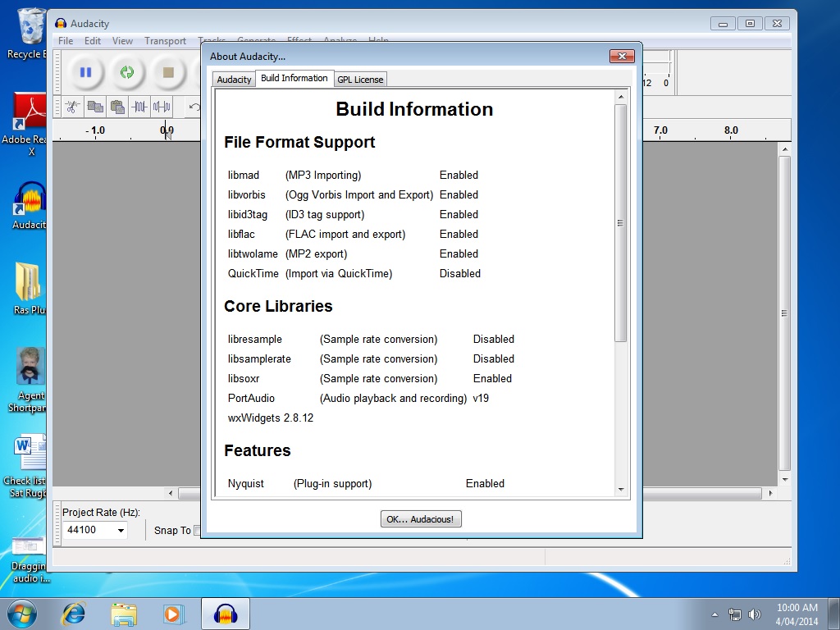Click the libsoxr Enabled row
The width and height of the screenshot is (840, 630).
370,379
